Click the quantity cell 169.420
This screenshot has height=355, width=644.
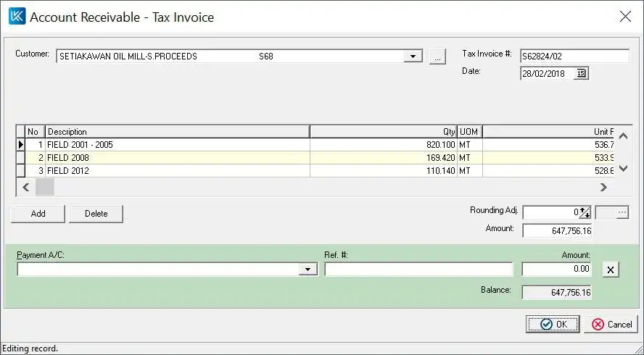point(384,158)
